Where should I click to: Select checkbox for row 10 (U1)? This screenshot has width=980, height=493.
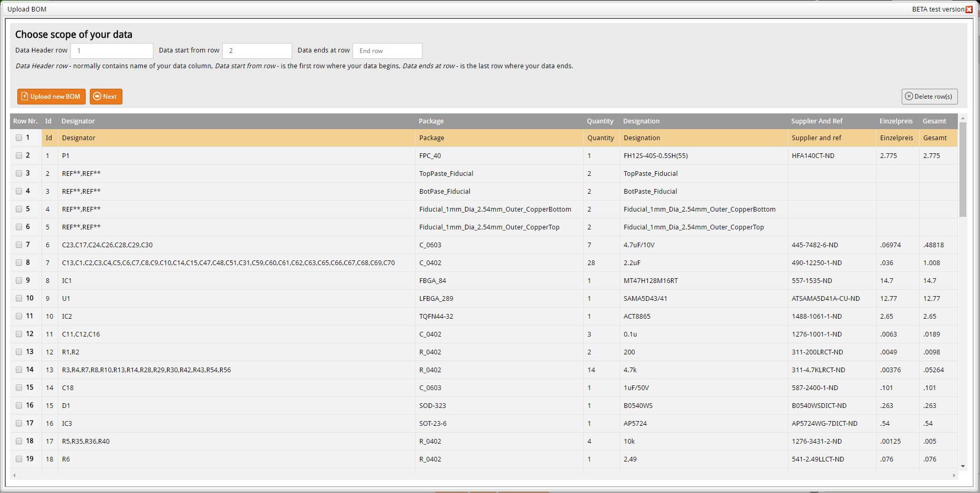coord(19,298)
